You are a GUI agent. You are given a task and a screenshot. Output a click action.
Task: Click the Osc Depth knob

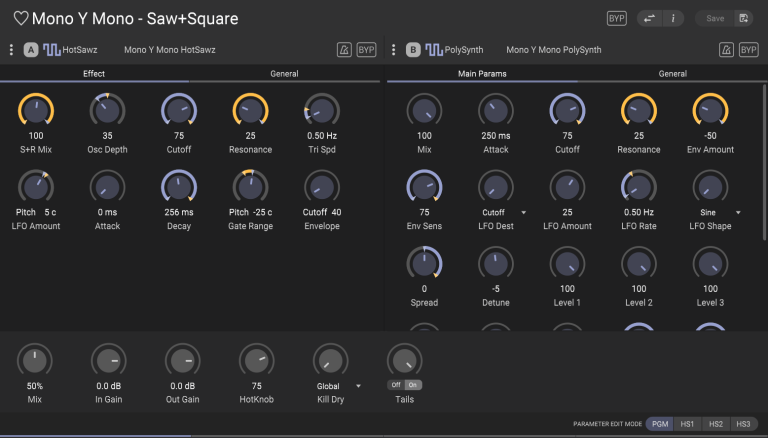pyautogui.click(x=107, y=110)
